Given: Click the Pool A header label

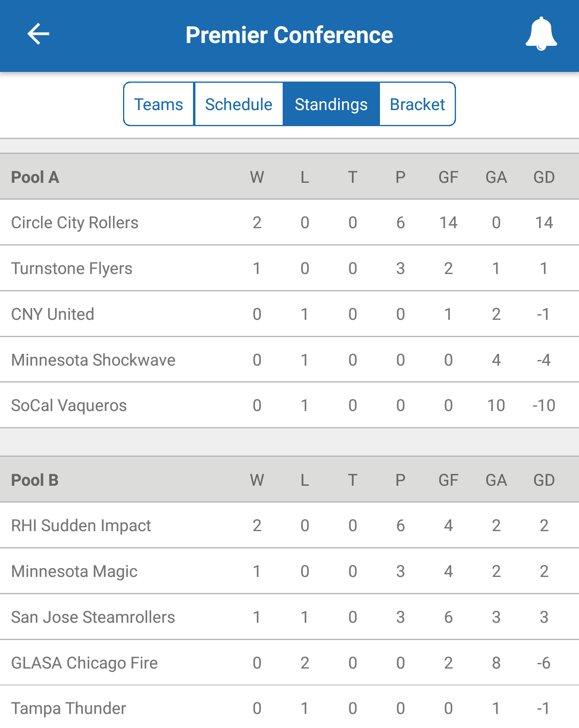Looking at the screenshot, I should (x=35, y=177).
